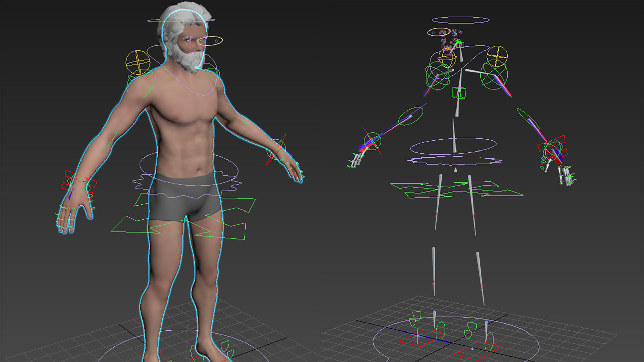Select the small cone pelvis bone in the skeleton view

click(455, 170)
